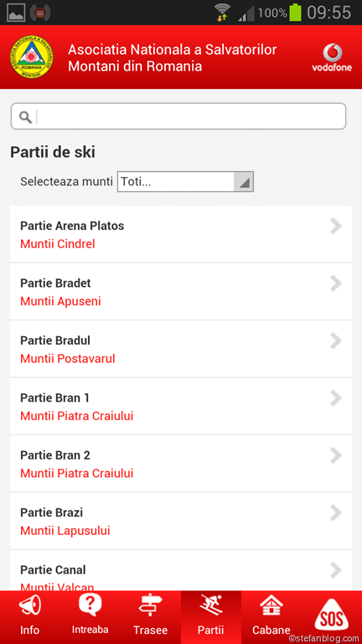The width and height of the screenshot is (362, 644).
Task: Open the Selecteaza munti dropdown
Action: point(185,181)
